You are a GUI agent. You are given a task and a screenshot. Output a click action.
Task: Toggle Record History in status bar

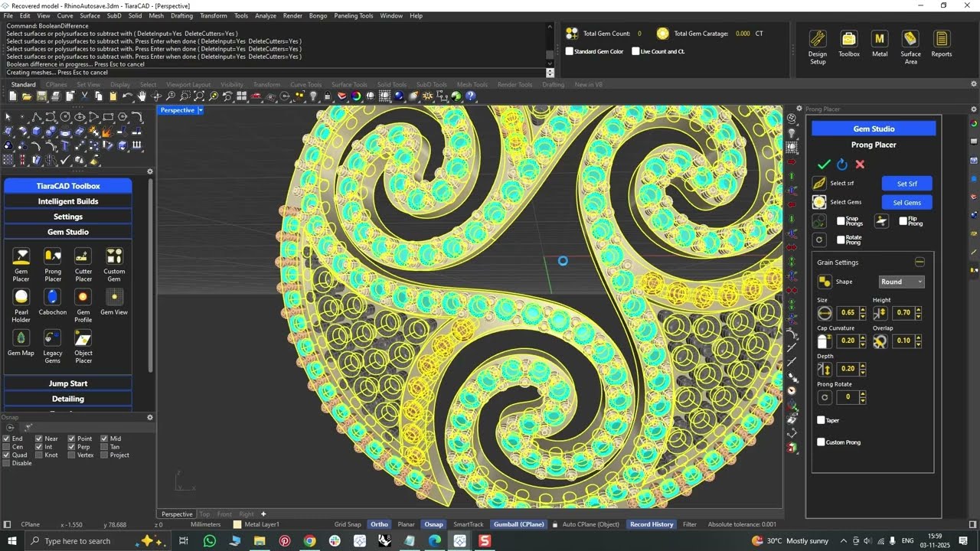coord(652,524)
